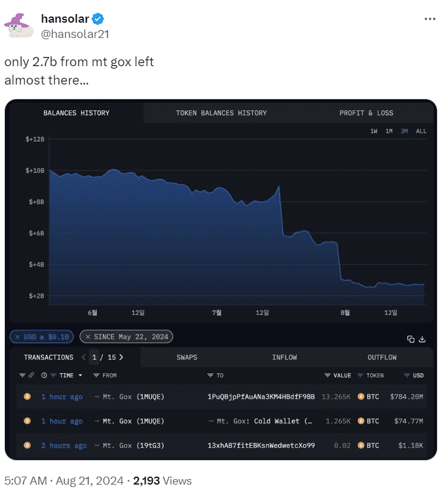The image size is (448, 495).
Task: Click the clock icon in transactions header
Action: 44,375
